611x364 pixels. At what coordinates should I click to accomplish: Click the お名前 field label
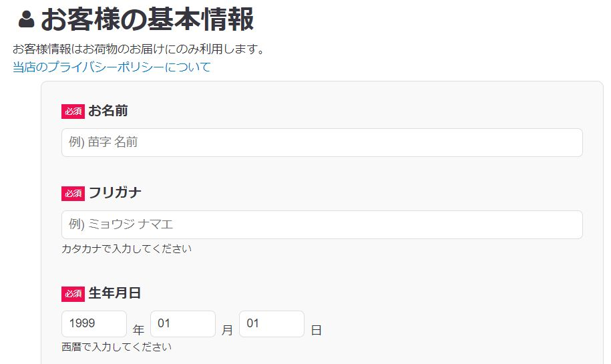[108, 111]
